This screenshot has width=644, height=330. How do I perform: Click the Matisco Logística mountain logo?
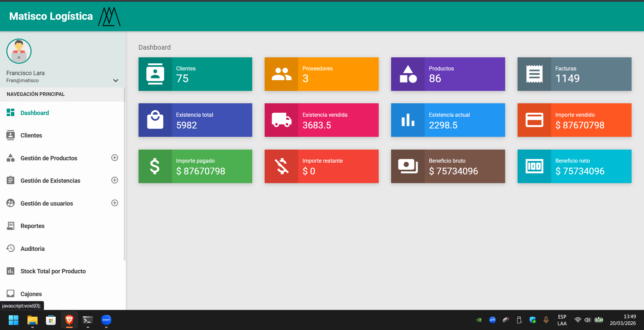pos(109,16)
